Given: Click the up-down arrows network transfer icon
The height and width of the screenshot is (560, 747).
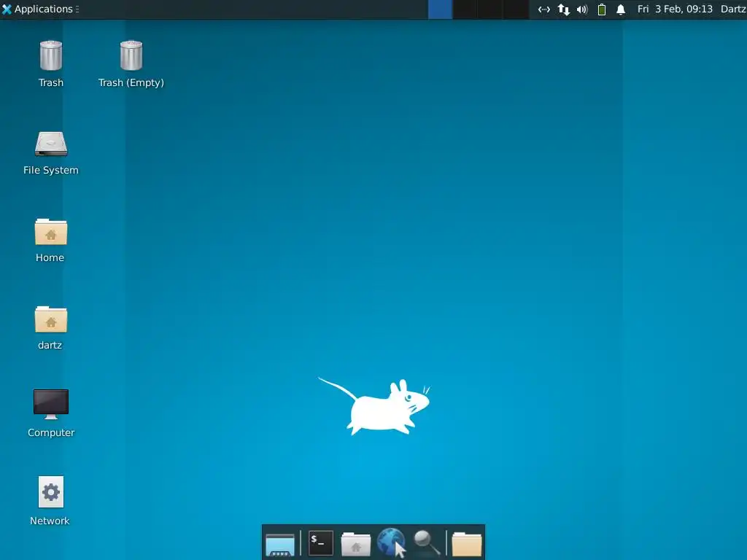Looking at the screenshot, I should click(564, 9).
